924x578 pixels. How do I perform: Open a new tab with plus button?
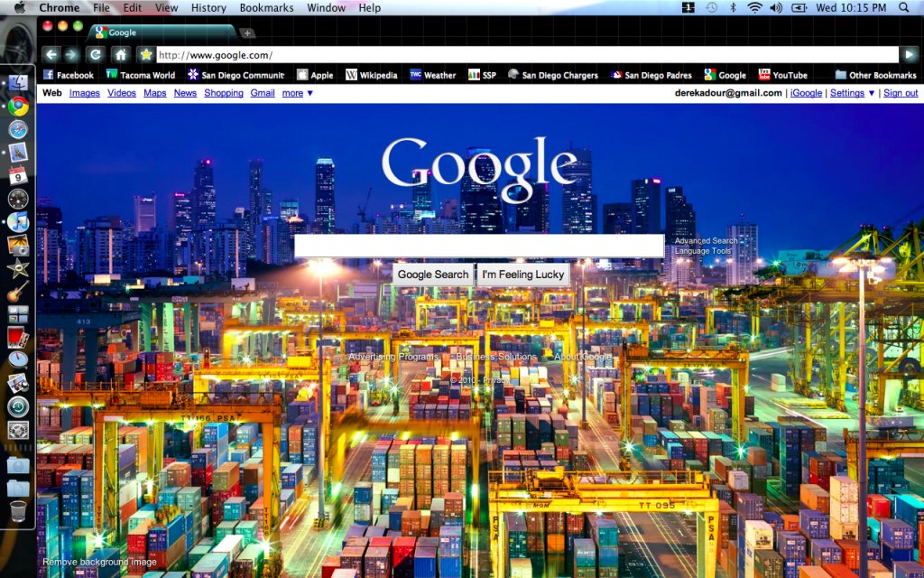(x=248, y=33)
